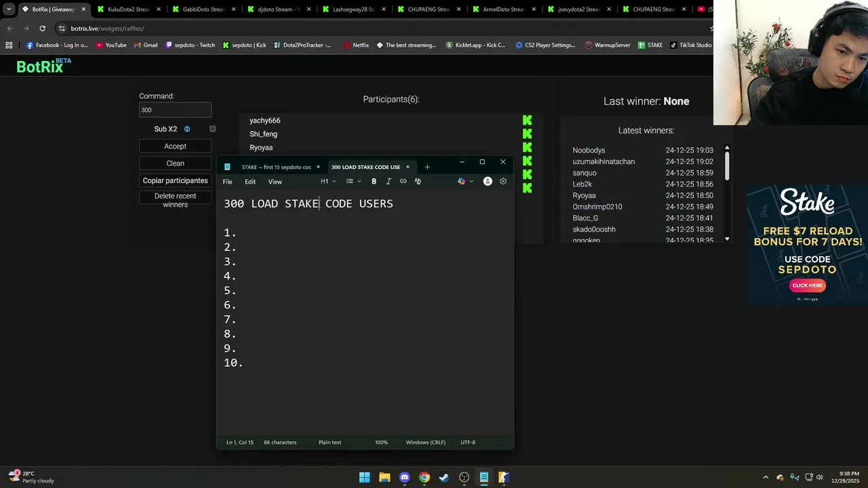Switch to the djdoto Stream browser tab
The image size is (868, 488).
pyautogui.click(x=278, y=9)
